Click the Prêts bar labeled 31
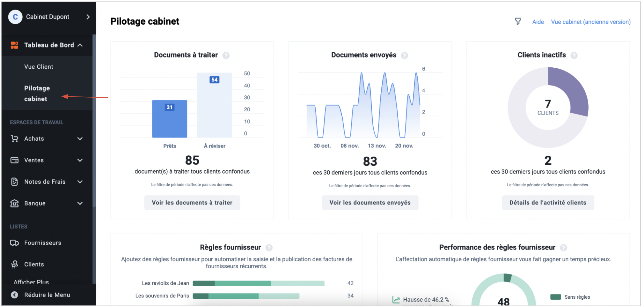Viewport: 644px width, 307px height. point(169,119)
